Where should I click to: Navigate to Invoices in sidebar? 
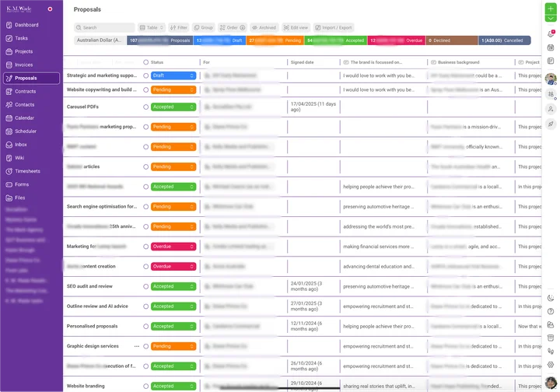coord(24,65)
